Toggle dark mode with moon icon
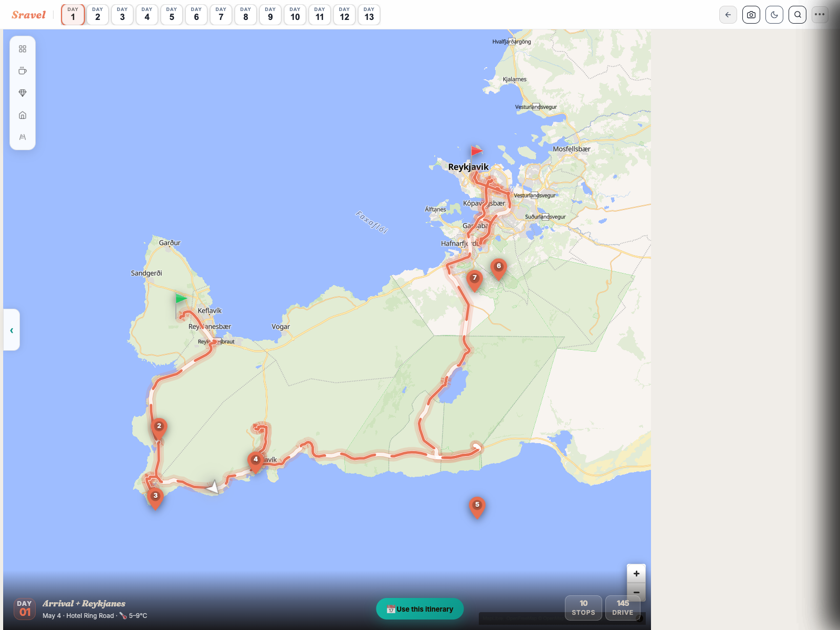 coord(774,15)
